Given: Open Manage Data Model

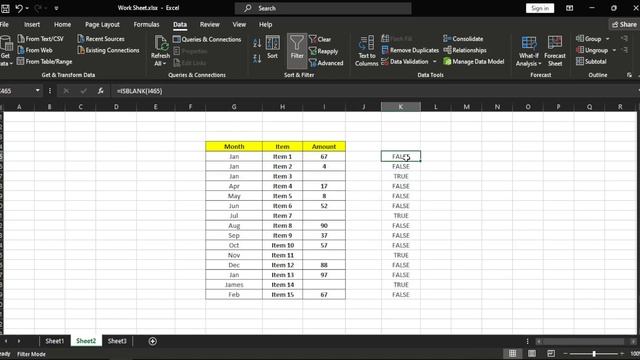Looking at the screenshot, I should point(474,62).
